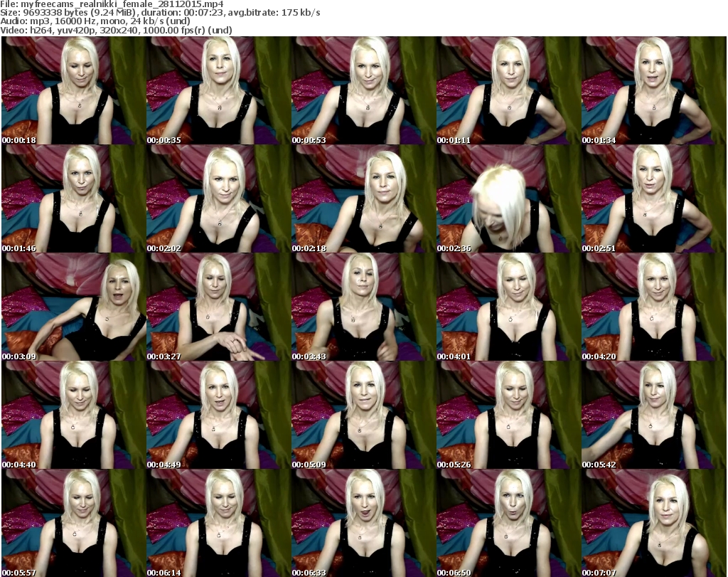Select the thumbnail frame at 00:03:27

[x=219, y=307]
